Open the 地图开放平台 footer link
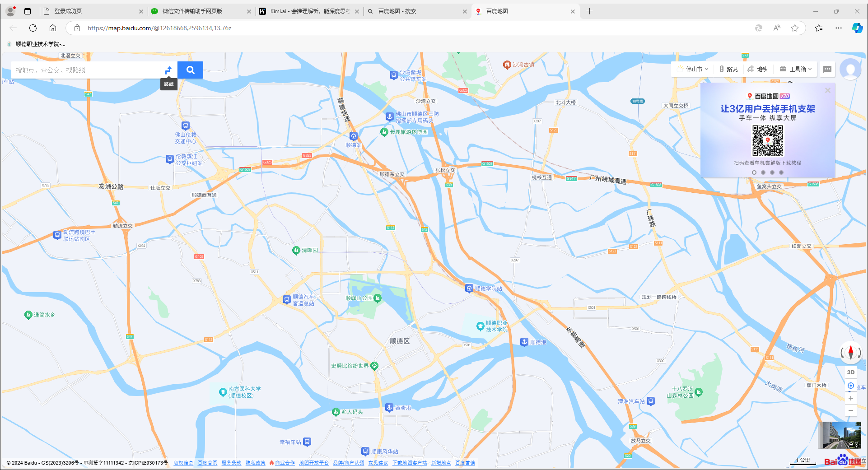 [x=313, y=463]
